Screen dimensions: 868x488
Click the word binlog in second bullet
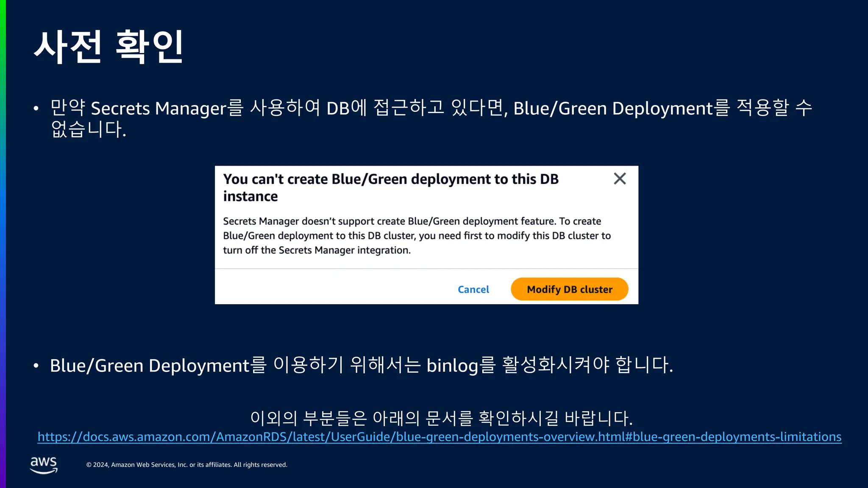[452, 366]
